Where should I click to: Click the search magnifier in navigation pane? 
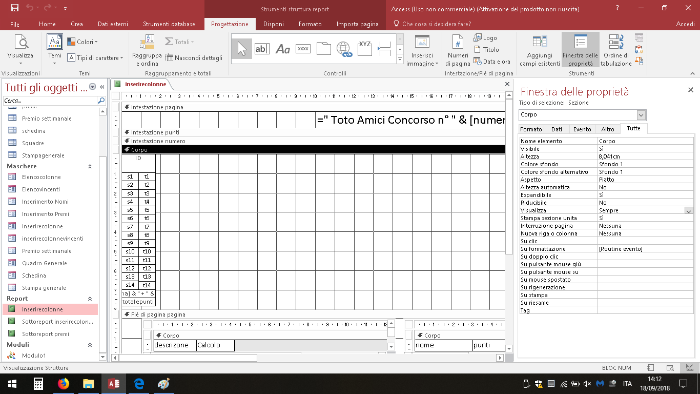coord(101,101)
